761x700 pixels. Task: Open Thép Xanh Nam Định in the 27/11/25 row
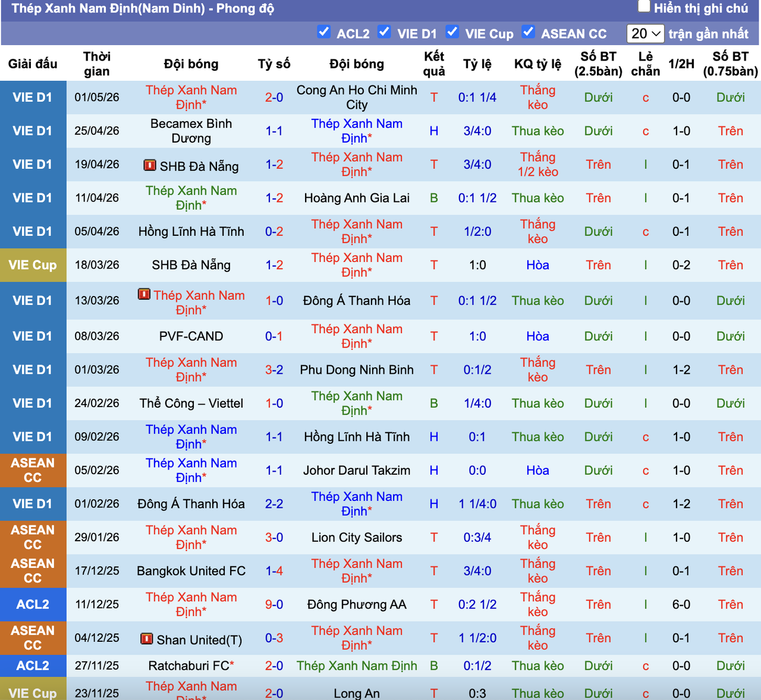357,666
